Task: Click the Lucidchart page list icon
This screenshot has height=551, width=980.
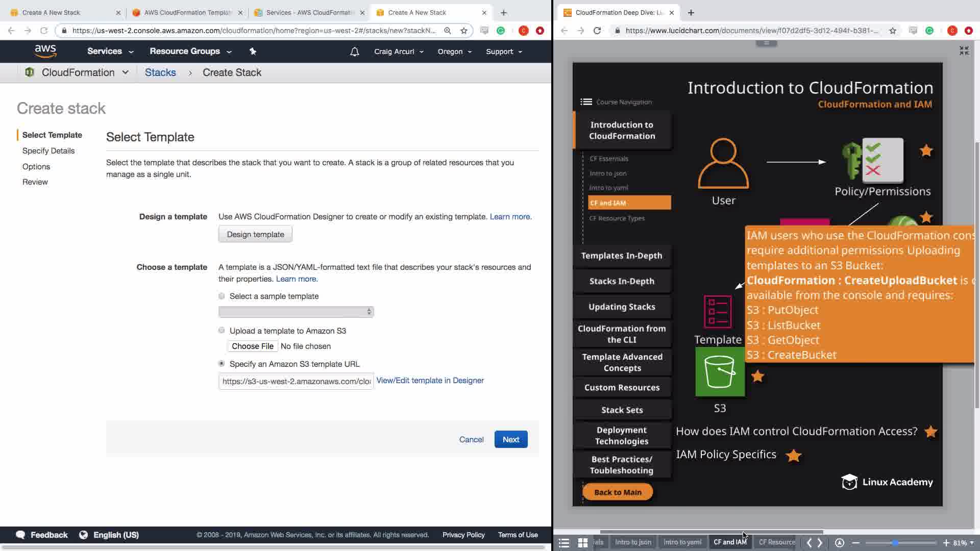Action: [563, 543]
